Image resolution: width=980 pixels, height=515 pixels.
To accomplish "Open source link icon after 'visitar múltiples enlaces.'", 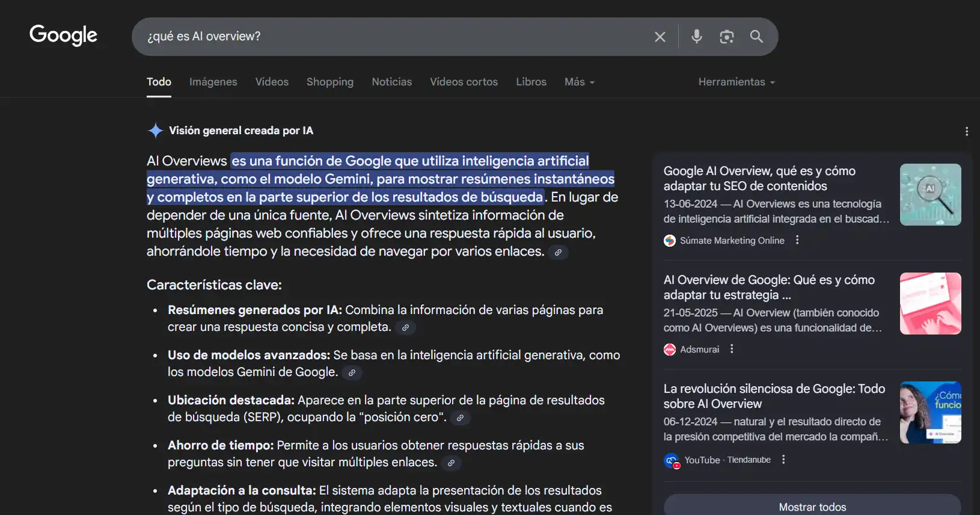I will coord(451,463).
